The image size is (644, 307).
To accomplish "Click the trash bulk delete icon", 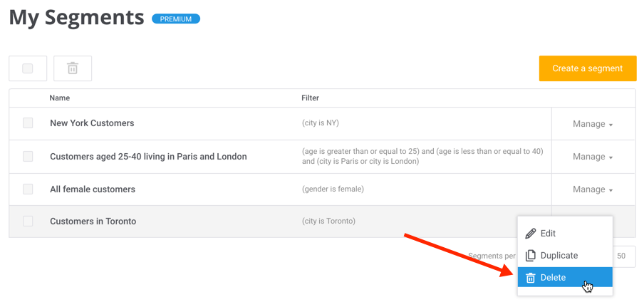I will point(72,68).
